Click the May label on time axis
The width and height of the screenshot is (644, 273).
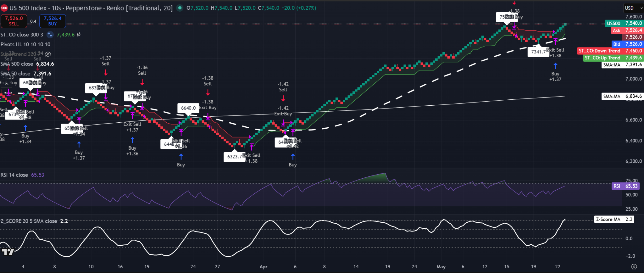[x=441, y=267]
